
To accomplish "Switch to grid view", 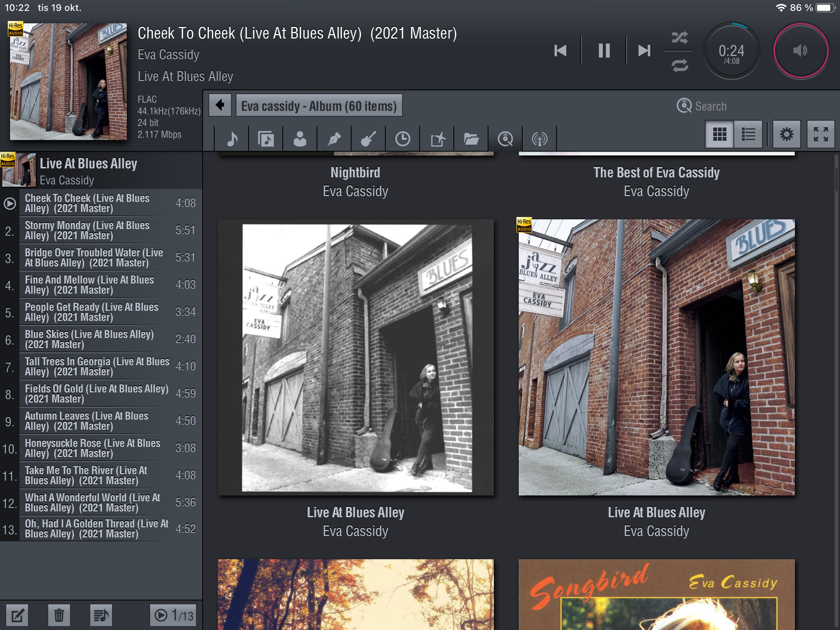I will point(719,134).
